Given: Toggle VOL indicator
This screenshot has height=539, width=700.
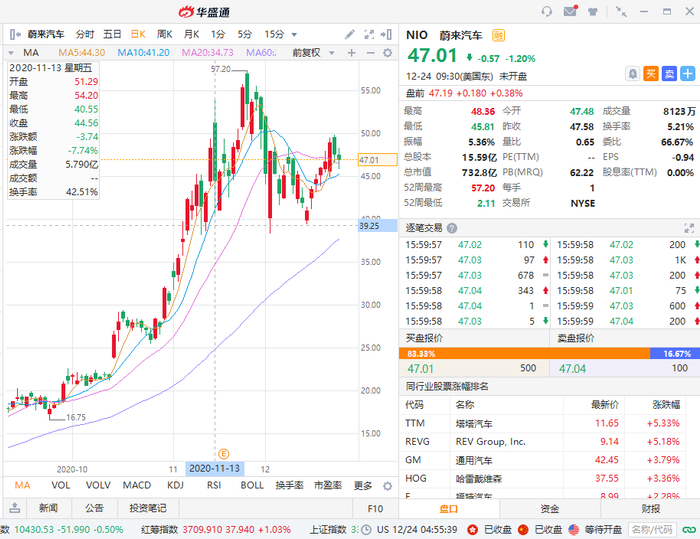Looking at the screenshot, I should tap(61, 485).
